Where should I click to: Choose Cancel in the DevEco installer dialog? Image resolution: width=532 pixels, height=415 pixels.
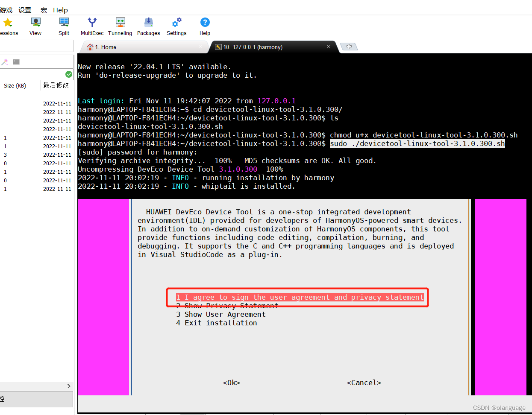pos(364,383)
